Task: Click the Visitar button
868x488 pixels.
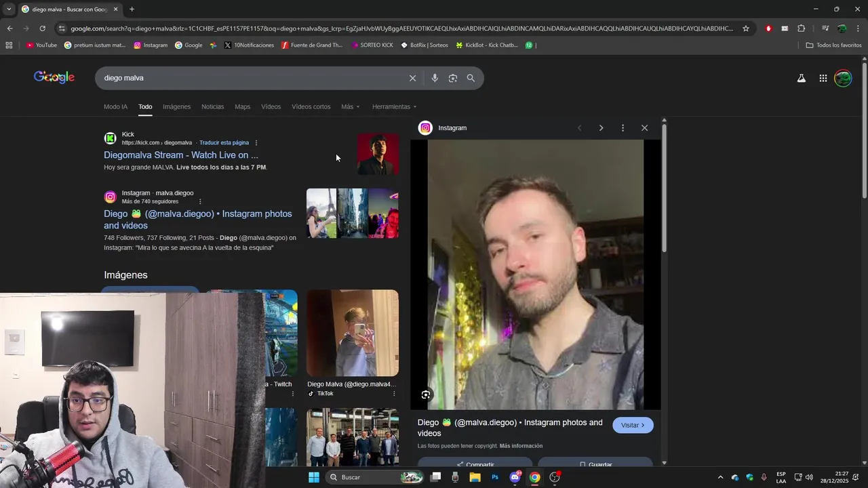Action: point(633,425)
